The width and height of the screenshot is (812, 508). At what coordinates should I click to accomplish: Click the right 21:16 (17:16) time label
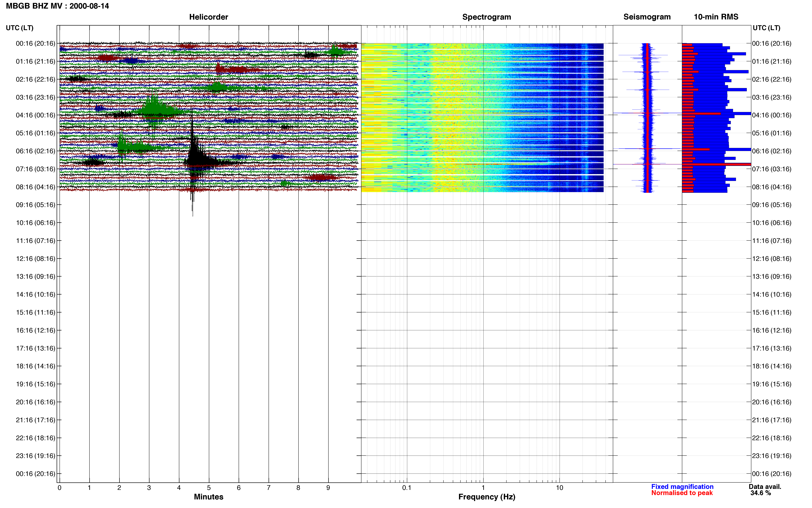coord(772,420)
